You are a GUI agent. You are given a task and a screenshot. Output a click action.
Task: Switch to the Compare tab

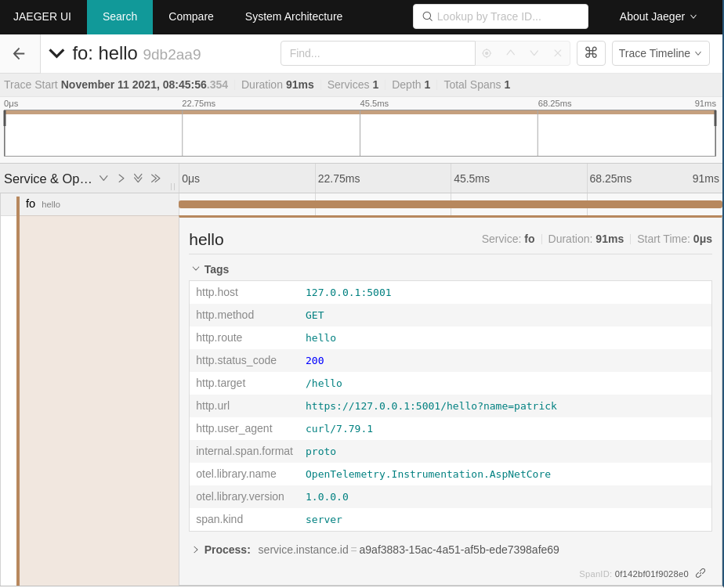[190, 16]
